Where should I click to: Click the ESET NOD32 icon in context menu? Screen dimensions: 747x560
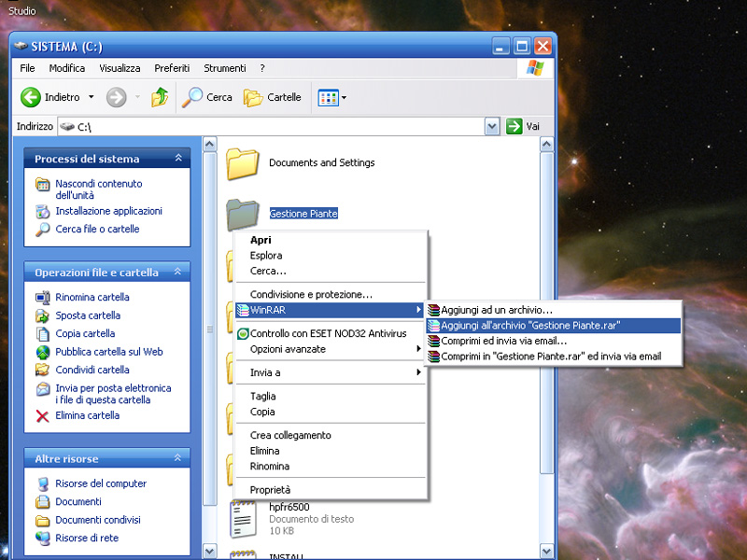coord(243,334)
